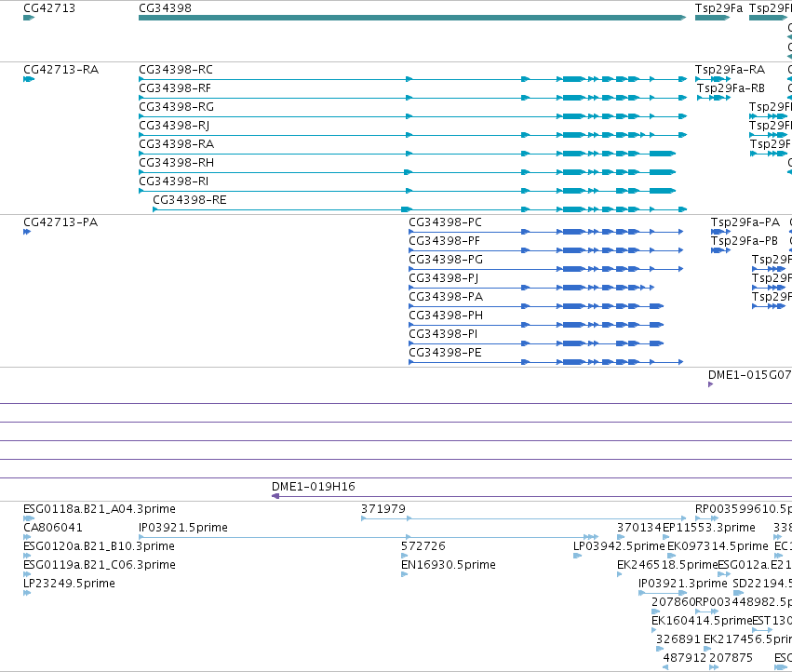The width and height of the screenshot is (792, 672).
Task: Select EST CA806041
Action: point(52,528)
